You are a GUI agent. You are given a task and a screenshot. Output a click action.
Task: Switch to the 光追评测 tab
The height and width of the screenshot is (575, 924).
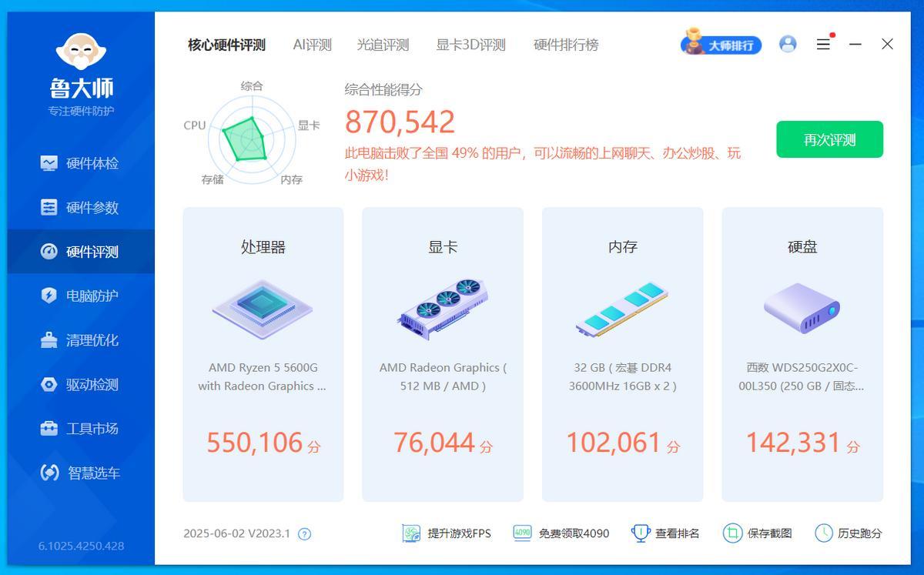pos(383,45)
